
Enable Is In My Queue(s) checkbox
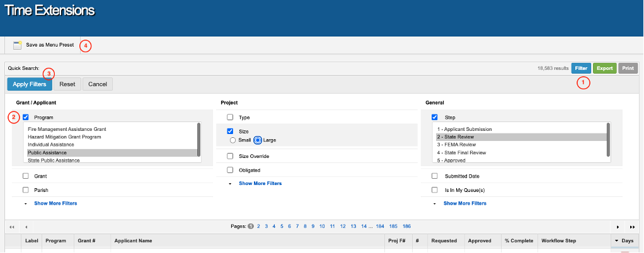click(x=435, y=190)
